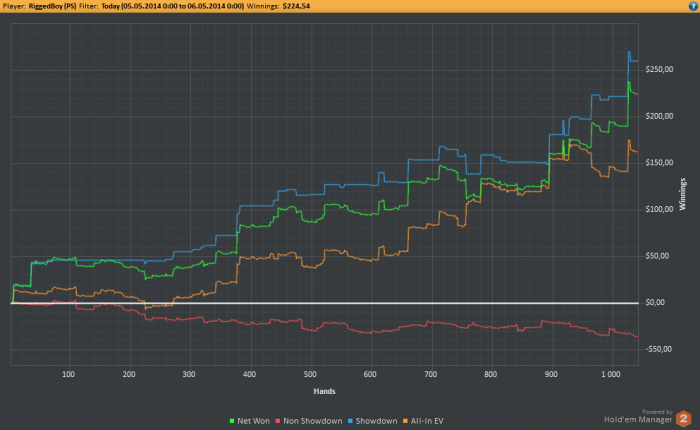
Task: Click the 800 hands x-axis label
Action: point(491,374)
